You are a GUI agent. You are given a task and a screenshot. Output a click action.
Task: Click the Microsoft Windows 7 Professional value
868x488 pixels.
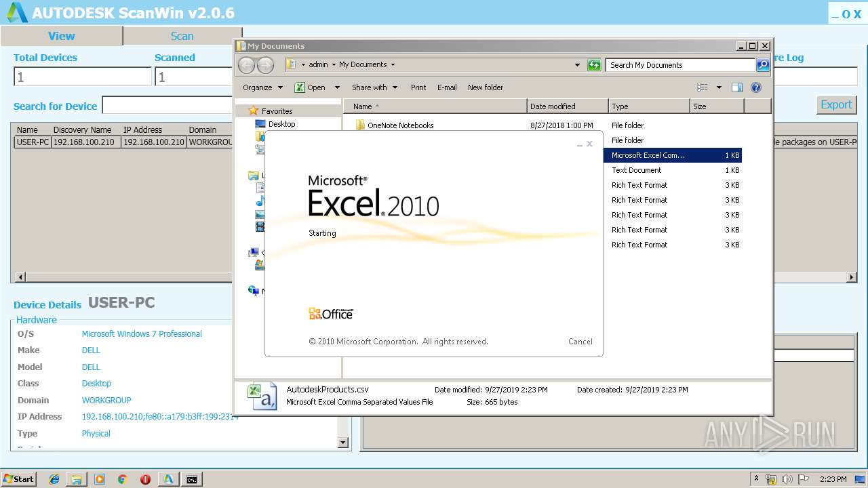[x=142, y=334]
